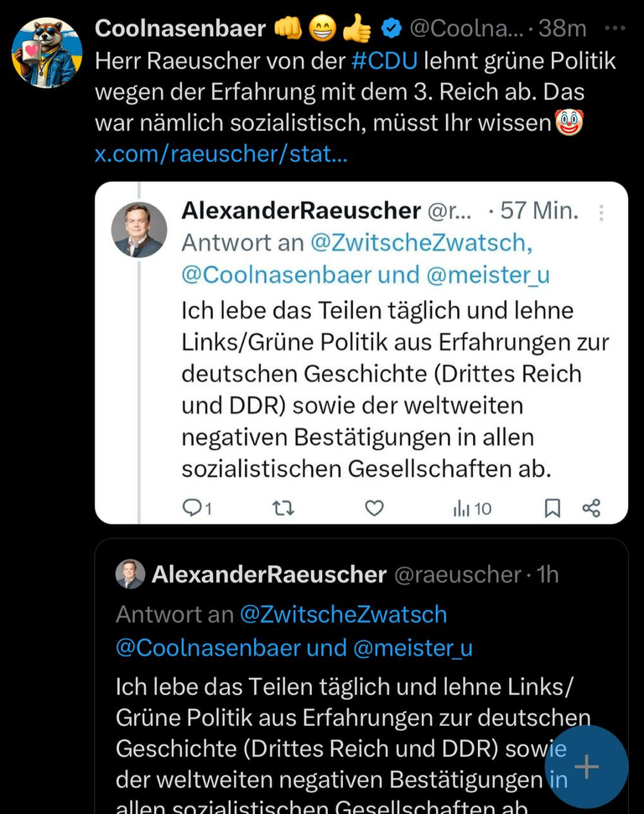The height and width of the screenshot is (814, 644).
Task: Share the quoted post via share icon
Action: [x=591, y=508]
